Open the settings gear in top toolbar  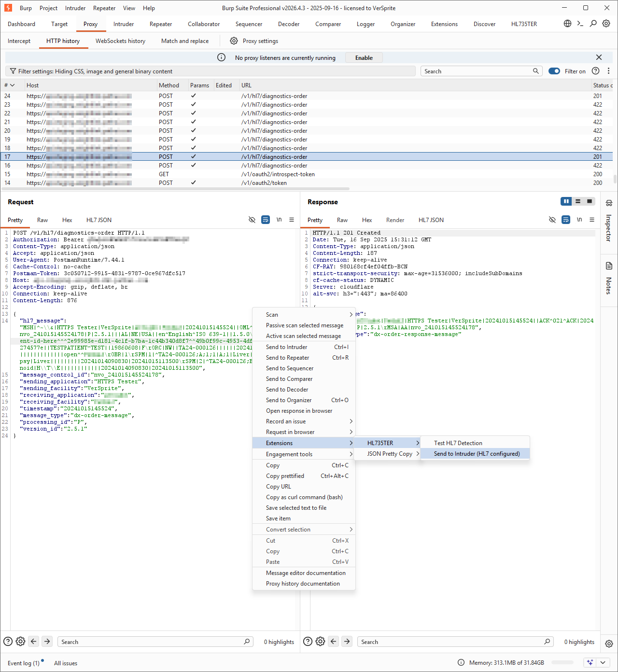click(606, 23)
